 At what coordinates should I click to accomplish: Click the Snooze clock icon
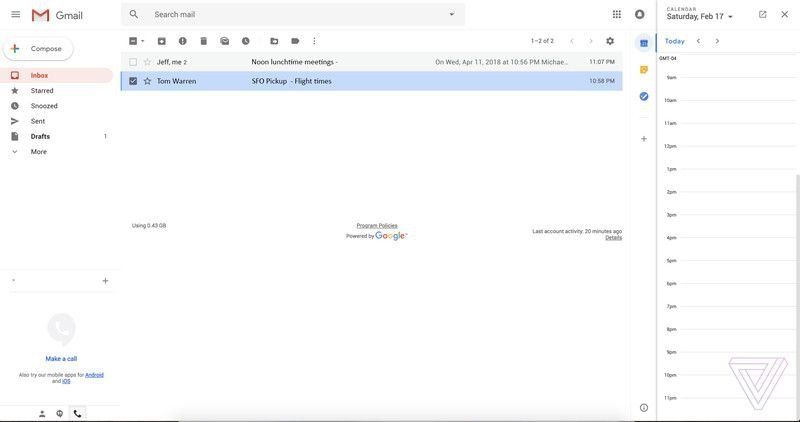246,41
